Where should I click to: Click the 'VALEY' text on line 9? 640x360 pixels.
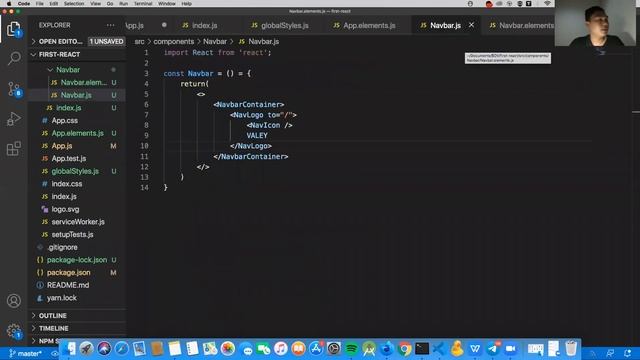coord(257,136)
